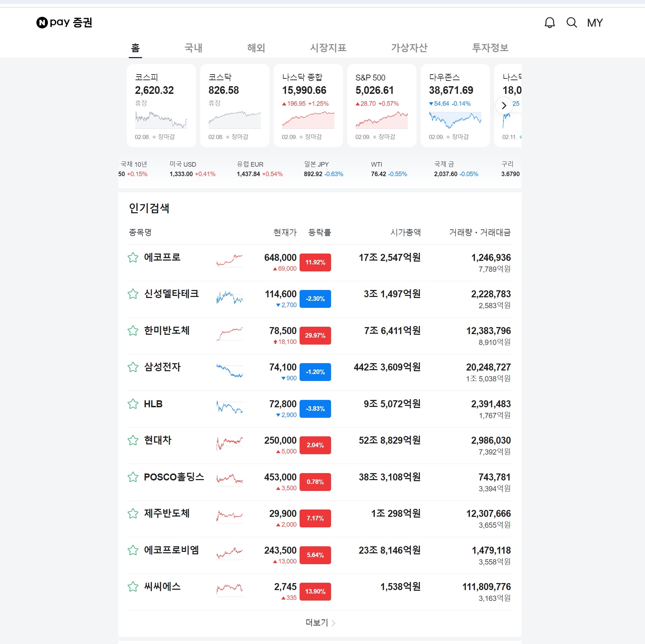Click the 에코프로 mini price chart
Image resolution: width=645 pixels, height=644 pixels.
(230, 261)
